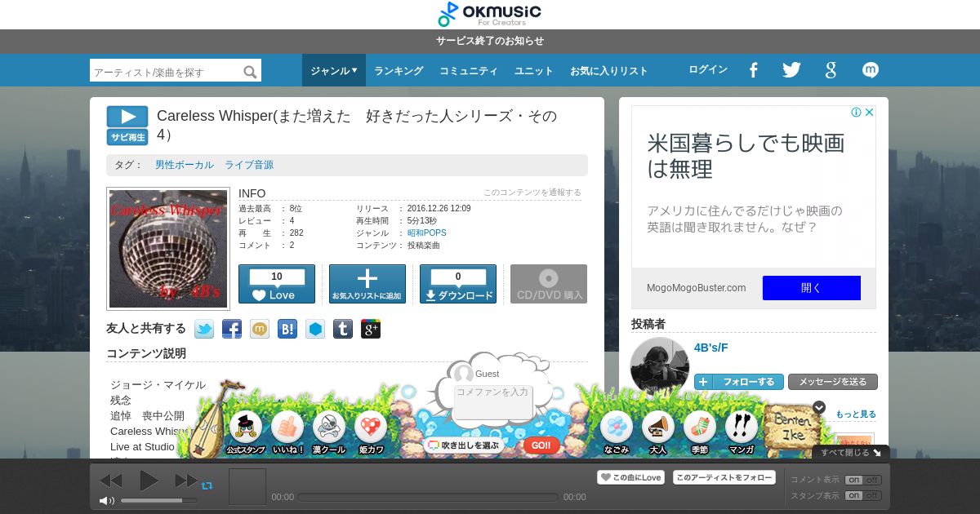
Task: Click the blue hexagon share icon
Action: point(315,329)
